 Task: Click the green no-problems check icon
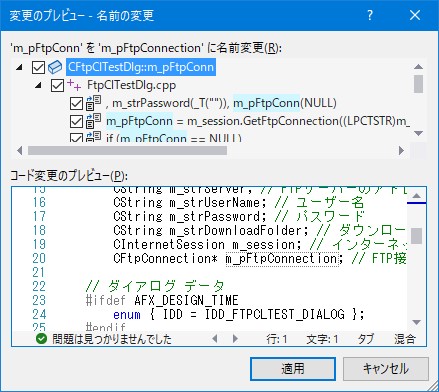pos(41,339)
